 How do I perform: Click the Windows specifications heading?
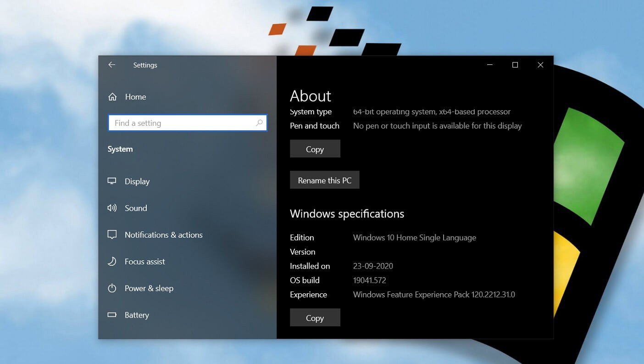click(x=347, y=213)
